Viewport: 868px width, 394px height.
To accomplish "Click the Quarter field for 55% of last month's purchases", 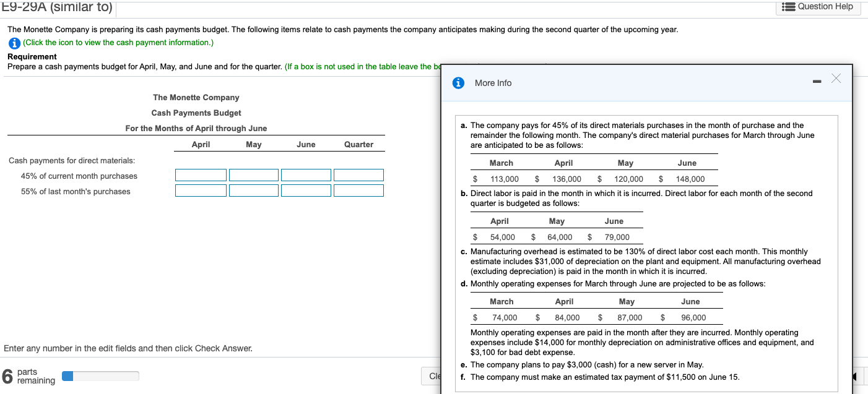I will click(x=359, y=191).
